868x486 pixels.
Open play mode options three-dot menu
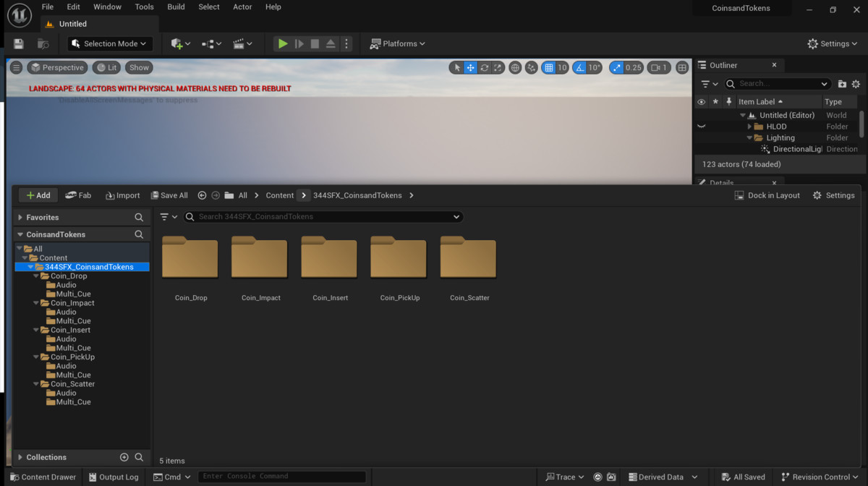[x=346, y=44]
